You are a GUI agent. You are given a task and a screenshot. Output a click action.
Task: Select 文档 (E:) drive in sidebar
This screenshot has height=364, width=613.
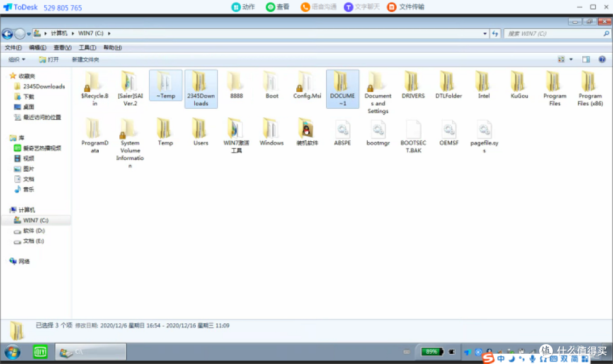pos(29,241)
